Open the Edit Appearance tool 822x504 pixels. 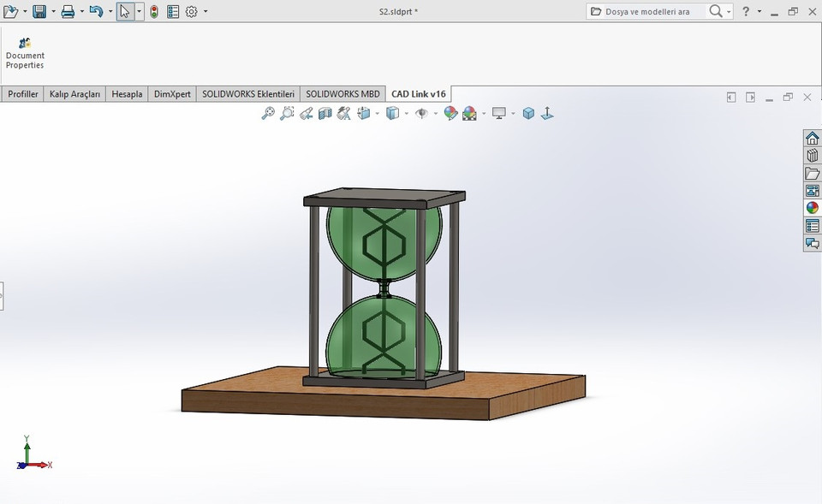click(x=450, y=112)
